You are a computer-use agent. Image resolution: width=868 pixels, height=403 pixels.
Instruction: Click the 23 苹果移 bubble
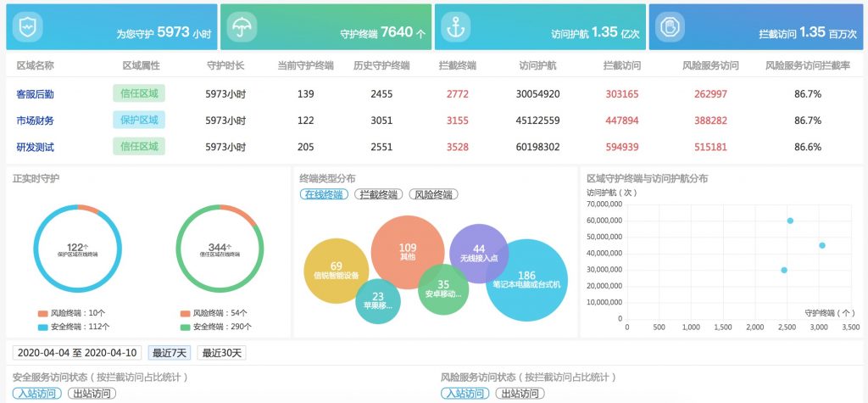tap(377, 301)
